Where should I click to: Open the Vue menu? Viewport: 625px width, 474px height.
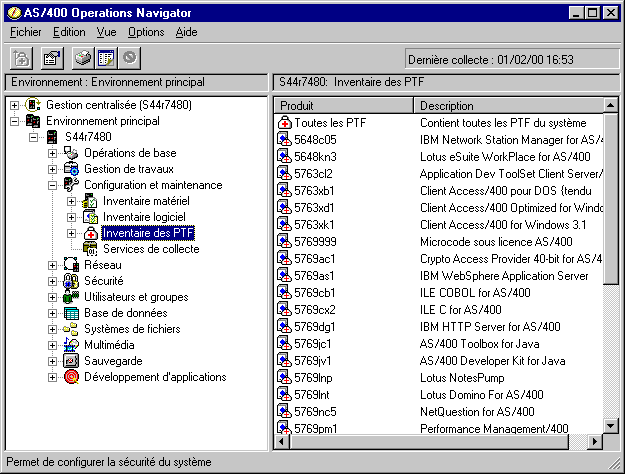pyautogui.click(x=106, y=32)
